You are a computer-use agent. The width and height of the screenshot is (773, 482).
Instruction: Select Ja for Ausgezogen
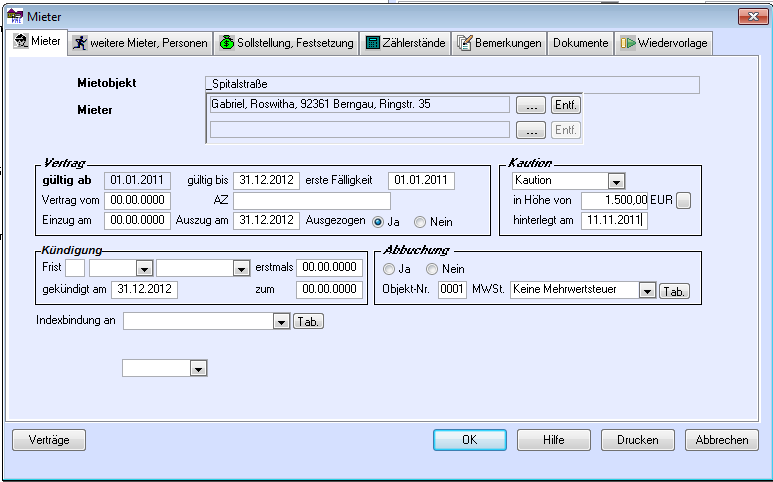tap(377, 221)
